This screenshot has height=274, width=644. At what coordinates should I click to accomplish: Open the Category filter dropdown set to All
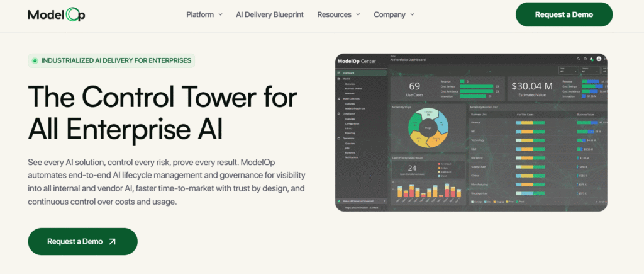pyautogui.click(x=590, y=71)
